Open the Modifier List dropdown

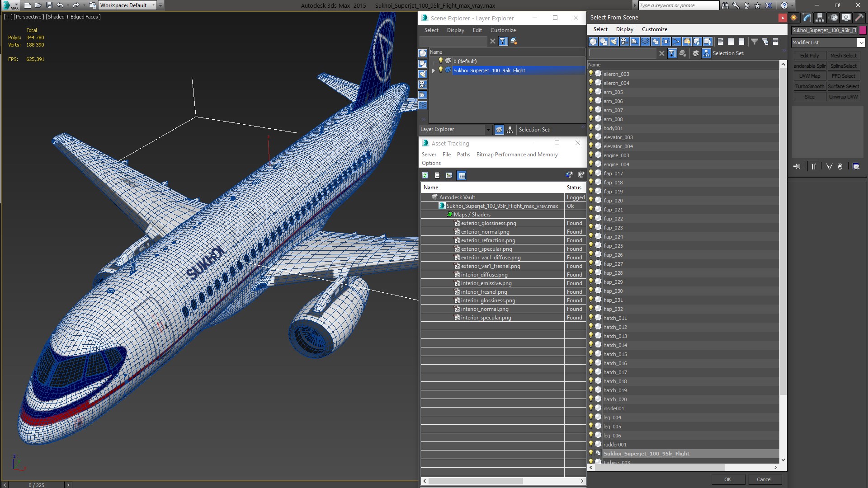tap(860, 42)
